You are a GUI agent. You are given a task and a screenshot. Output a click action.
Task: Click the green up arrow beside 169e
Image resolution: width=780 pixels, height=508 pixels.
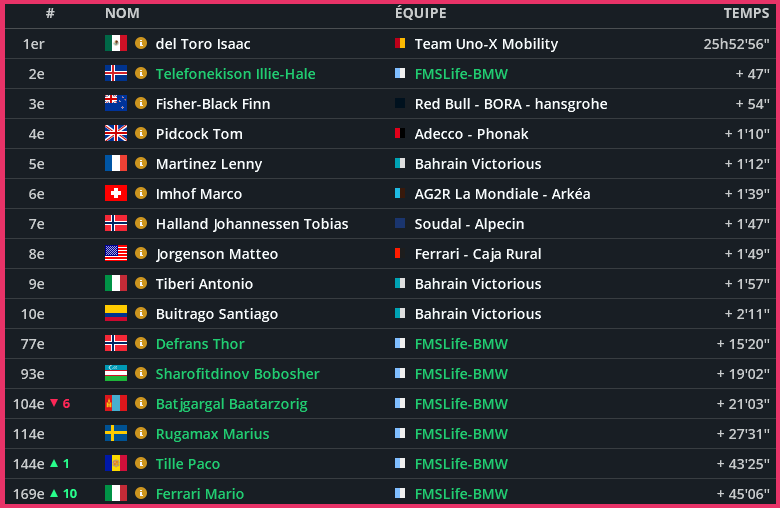54,494
